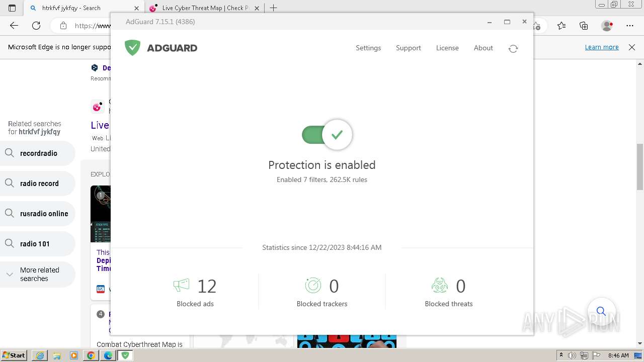This screenshot has height=362, width=644.
Task: Click the AdGuard check-for-updates refresh icon
Action: coord(513,48)
